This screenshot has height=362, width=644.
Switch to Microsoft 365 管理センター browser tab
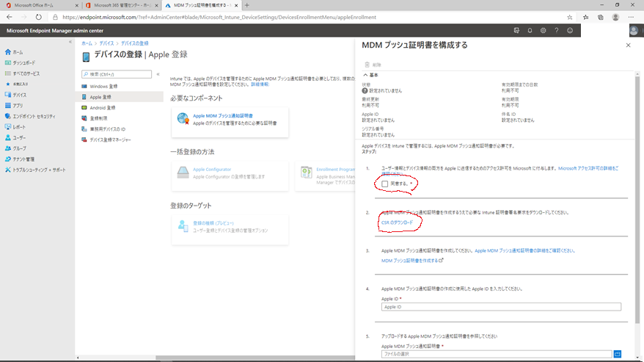coord(121,5)
